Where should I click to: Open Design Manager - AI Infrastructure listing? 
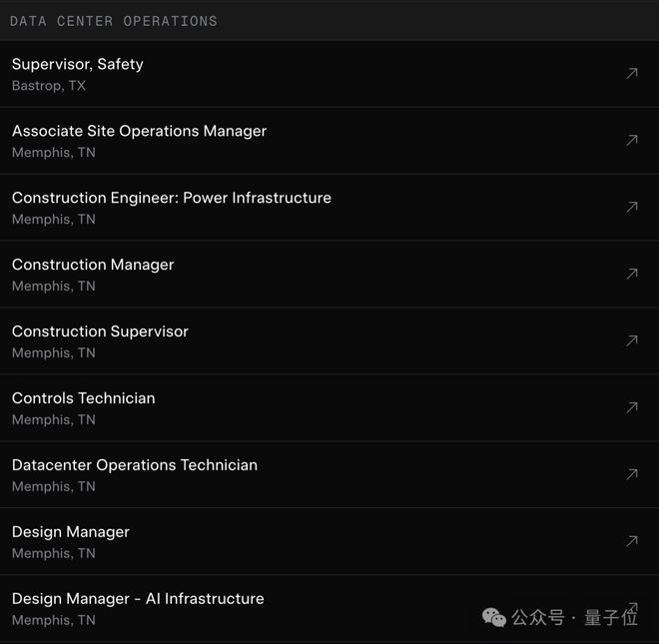(138, 599)
